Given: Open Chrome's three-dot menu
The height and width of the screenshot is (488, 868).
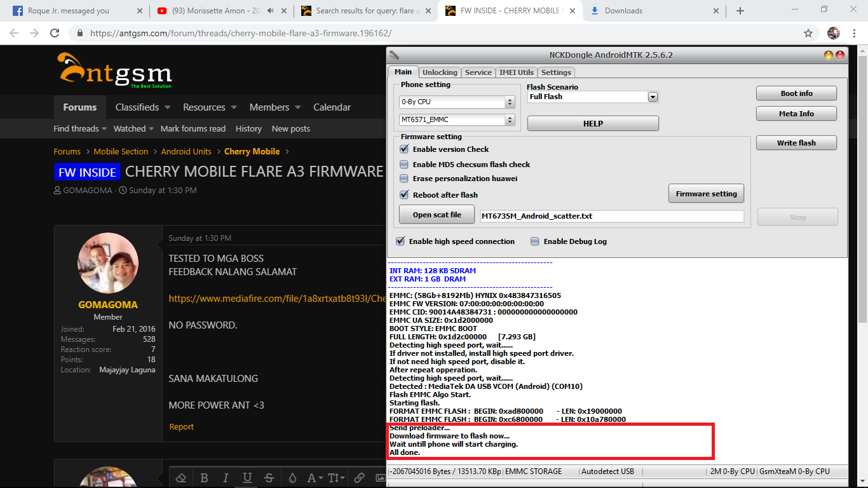Looking at the screenshot, I should (x=855, y=33).
